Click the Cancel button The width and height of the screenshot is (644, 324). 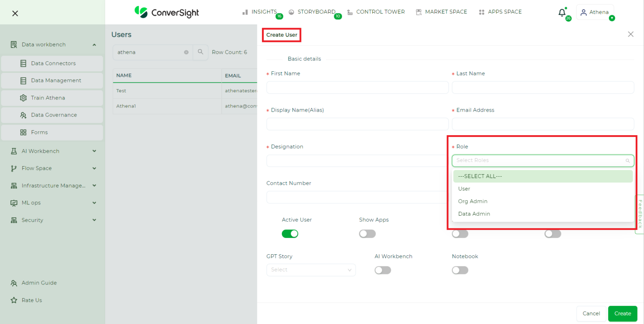pos(591,314)
